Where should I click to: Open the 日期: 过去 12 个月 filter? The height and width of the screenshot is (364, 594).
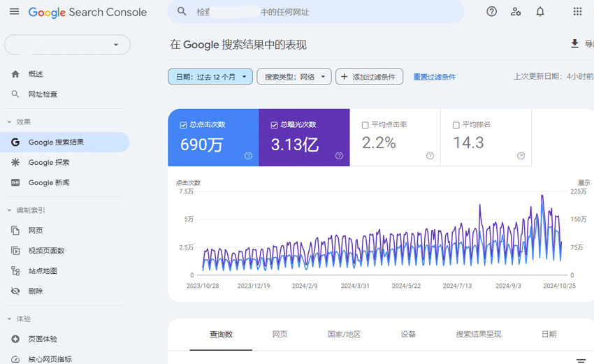coord(210,77)
